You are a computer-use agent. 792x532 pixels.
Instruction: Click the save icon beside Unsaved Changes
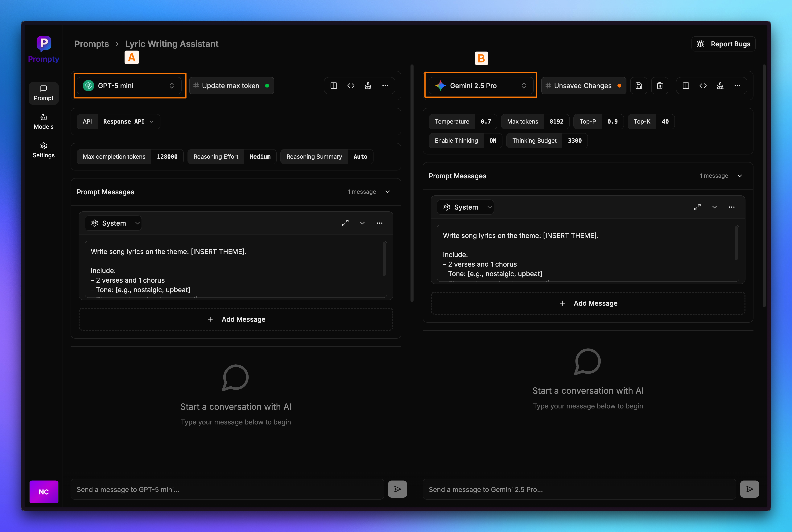(x=639, y=86)
